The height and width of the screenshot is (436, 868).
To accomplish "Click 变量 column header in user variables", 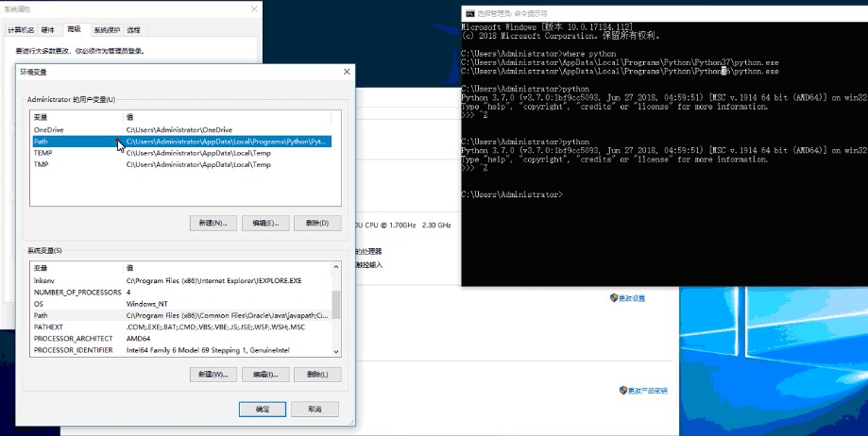I will [77, 117].
